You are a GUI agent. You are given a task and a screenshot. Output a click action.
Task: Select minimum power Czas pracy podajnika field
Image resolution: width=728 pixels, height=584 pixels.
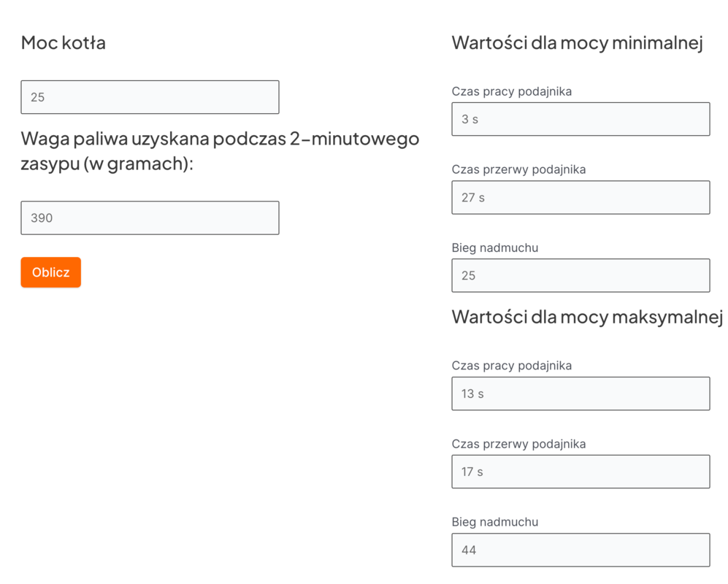click(581, 119)
